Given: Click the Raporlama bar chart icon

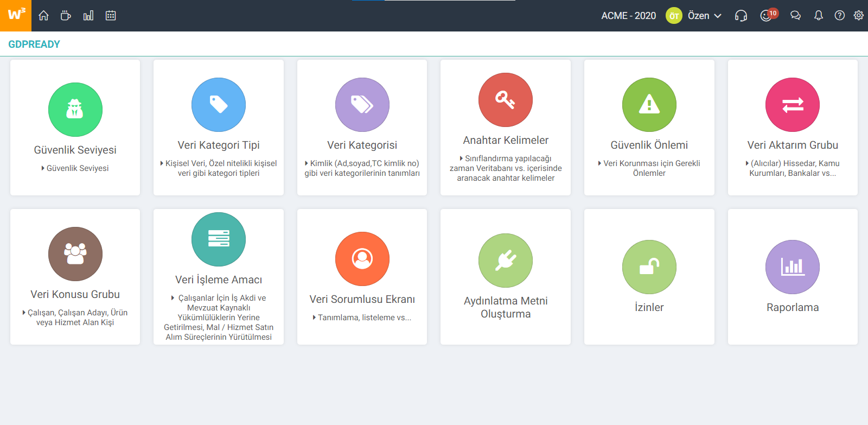Looking at the screenshot, I should tap(793, 267).
